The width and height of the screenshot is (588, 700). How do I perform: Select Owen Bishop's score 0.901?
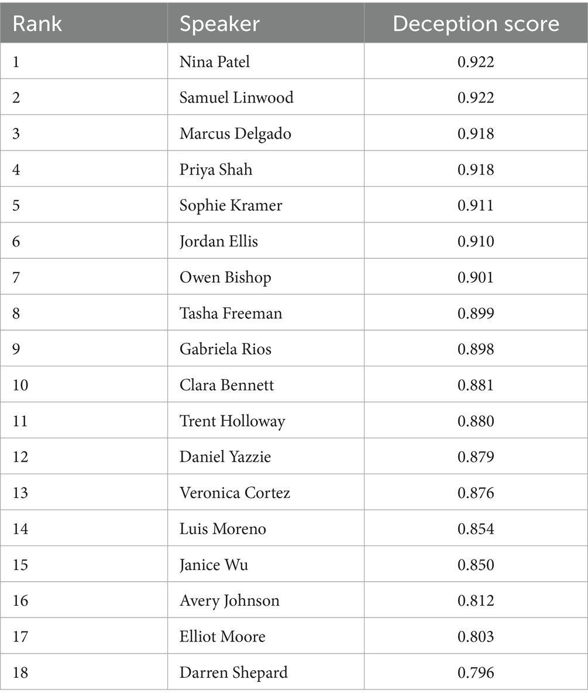pos(476,277)
